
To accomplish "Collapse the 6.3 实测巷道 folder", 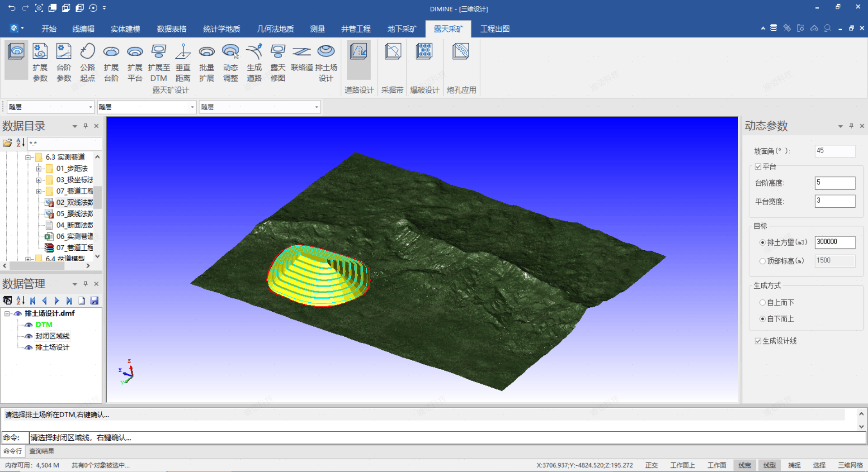I will pyautogui.click(x=28, y=157).
